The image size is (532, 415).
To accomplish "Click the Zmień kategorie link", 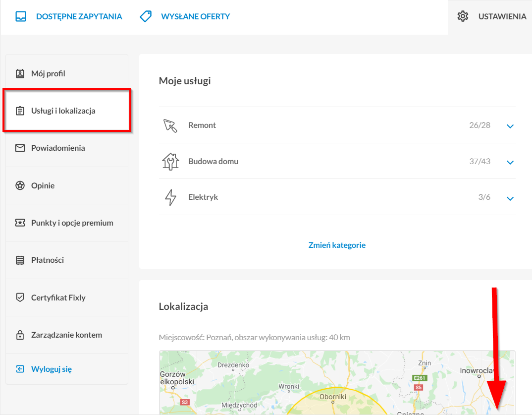I will (337, 245).
